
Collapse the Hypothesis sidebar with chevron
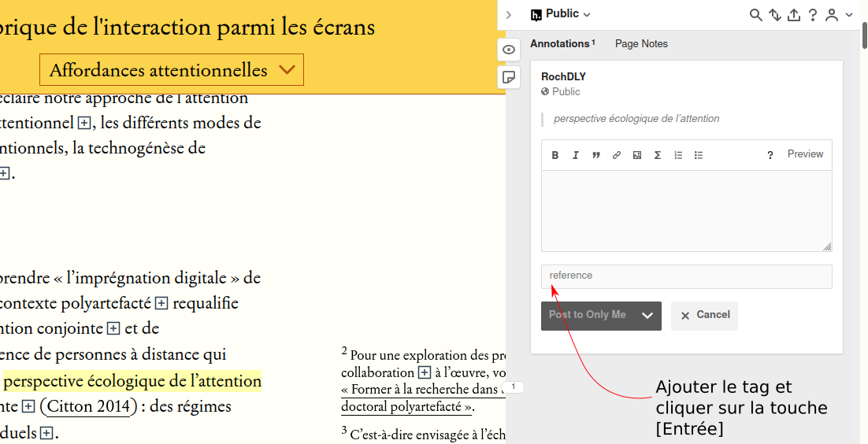point(509,15)
